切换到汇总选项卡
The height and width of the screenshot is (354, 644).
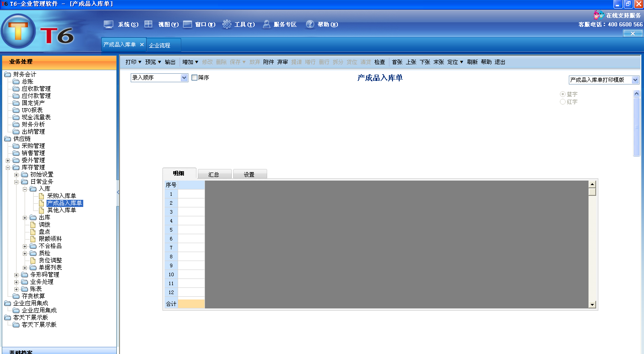click(214, 174)
